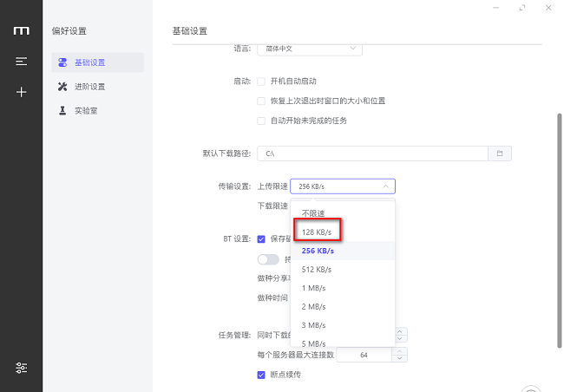
Task: Enable 开机自动启动 checkbox
Action: 261,82
